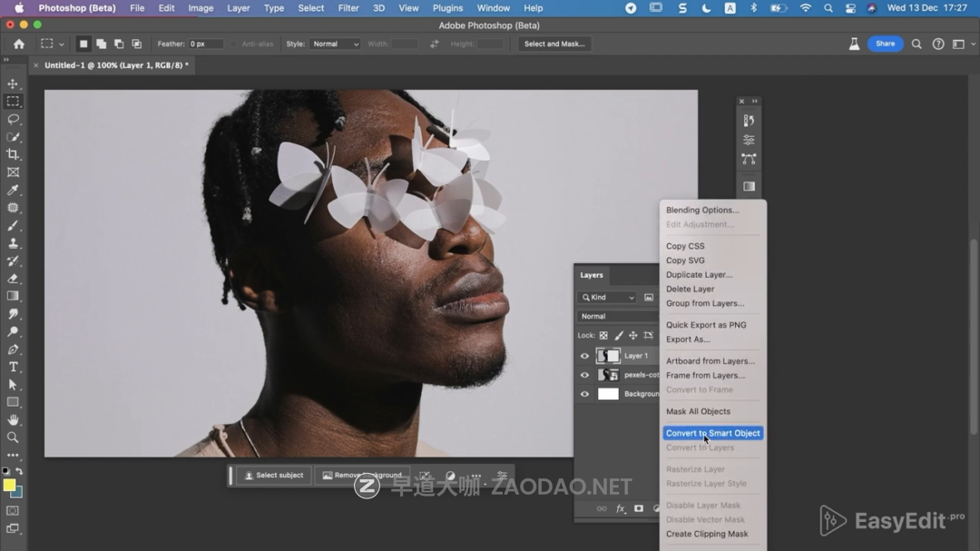980x551 pixels.
Task: Toggle visibility of the Background layer
Action: coord(584,394)
